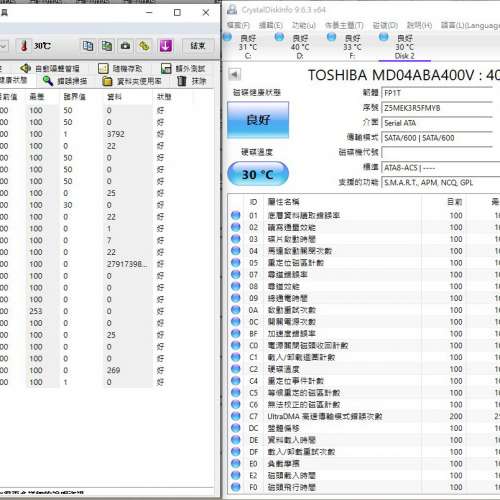
Task: Click the blue status circle for attribute 0C
Action: click(236, 322)
